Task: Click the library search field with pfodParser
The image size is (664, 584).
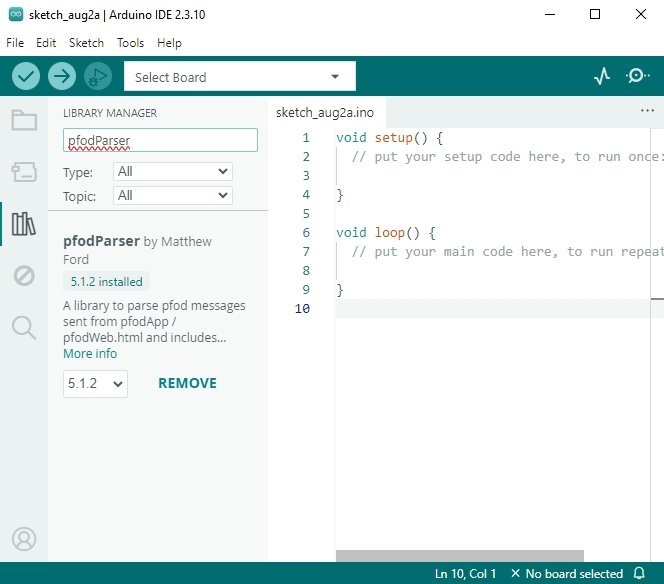Action: 160,140
